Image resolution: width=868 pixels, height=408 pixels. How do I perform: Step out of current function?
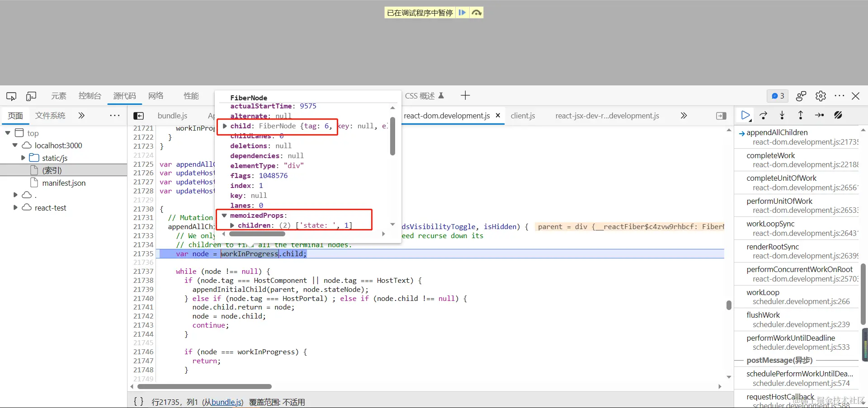click(801, 115)
